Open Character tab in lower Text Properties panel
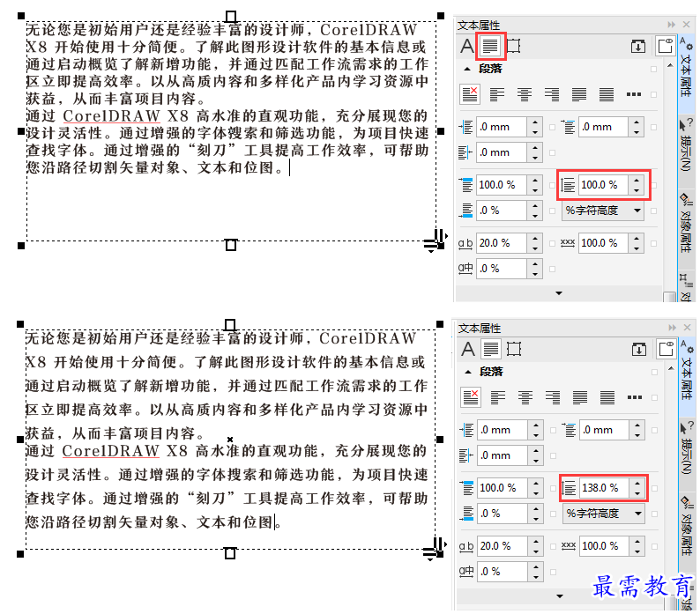 [x=468, y=349]
